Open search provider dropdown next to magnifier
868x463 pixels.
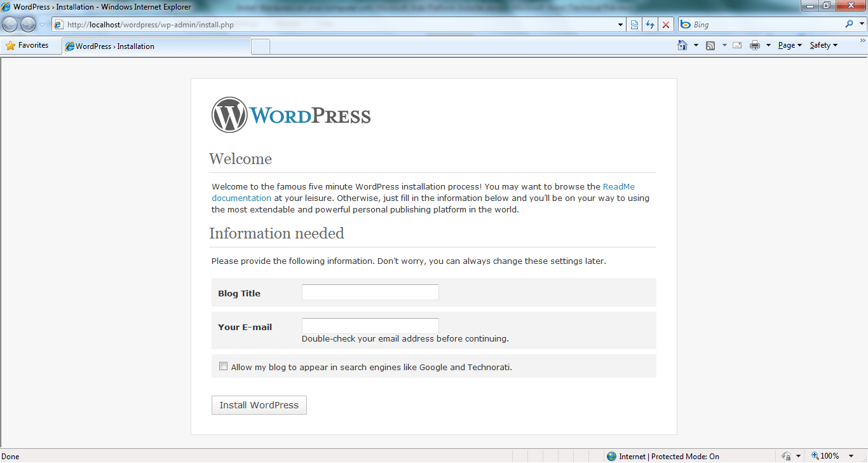(x=862, y=25)
